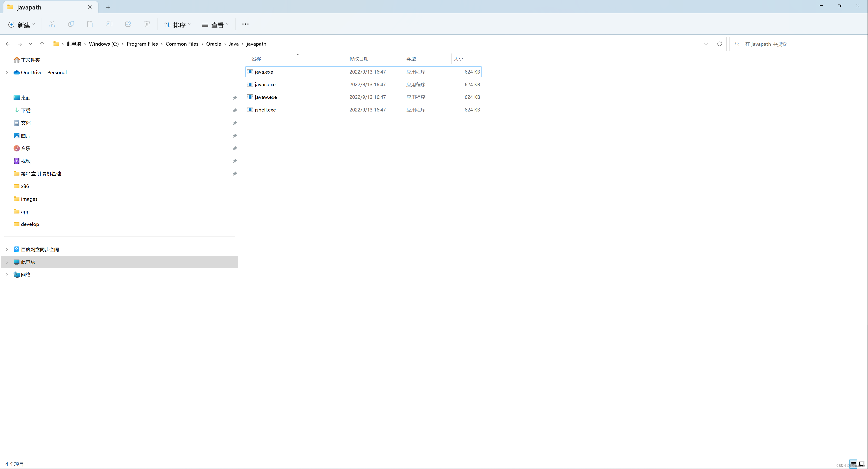Unpin 下载 using its pin icon
The image size is (868, 469).
[235, 110]
